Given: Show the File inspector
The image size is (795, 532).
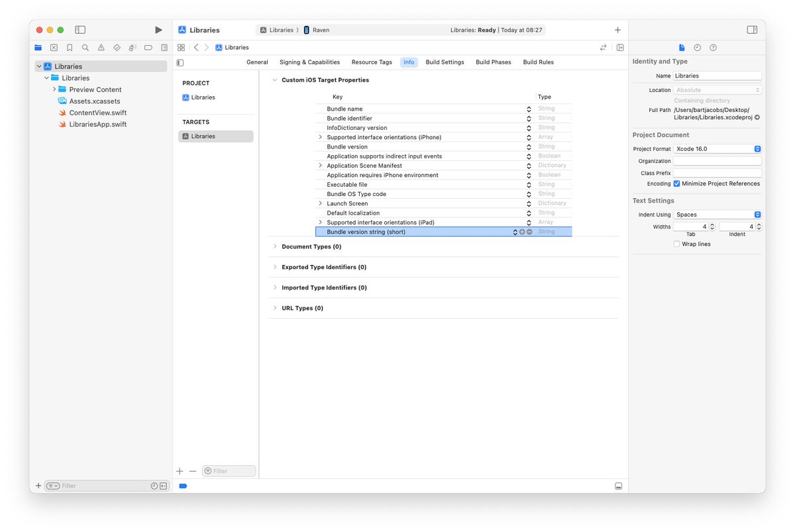Looking at the screenshot, I should (682, 48).
